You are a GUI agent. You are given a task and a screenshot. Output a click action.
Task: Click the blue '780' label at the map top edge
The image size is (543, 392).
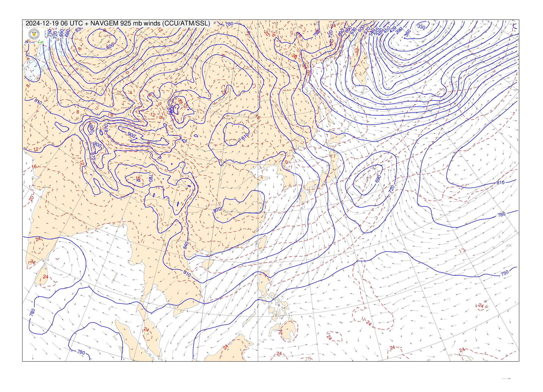(x=229, y=24)
